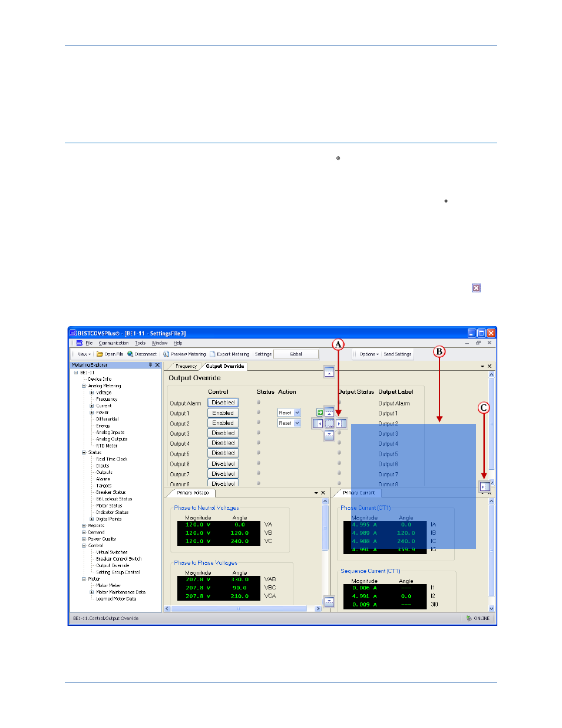The height and width of the screenshot is (728, 562).
Task: Toggle Output 4 control Disabled button
Action: point(223,443)
